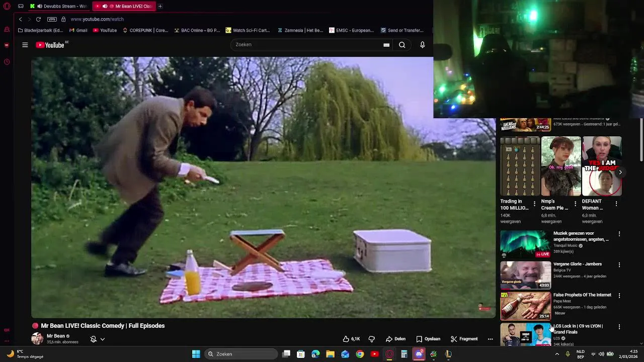
Task: Open the Mr Bean channel avatar
Action: [x=37, y=338]
